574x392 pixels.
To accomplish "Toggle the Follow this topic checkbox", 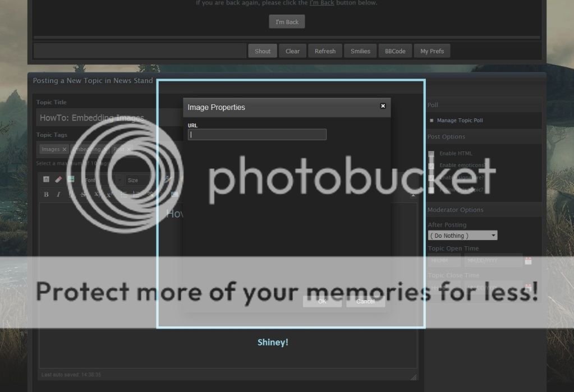I will [431, 190].
